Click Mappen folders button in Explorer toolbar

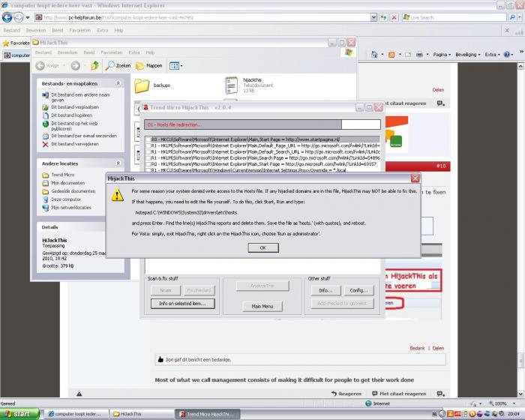click(149, 66)
